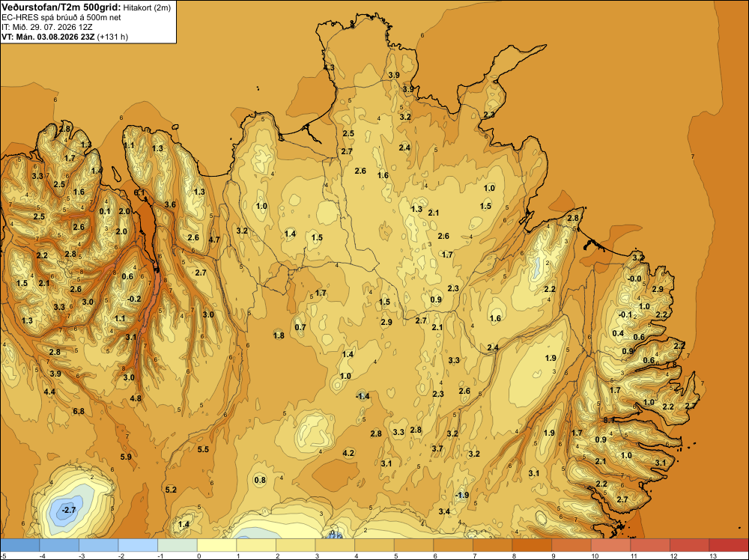Select the 5.5 temperature label
This screenshot has height=560, width=749.
pos(203,449)
